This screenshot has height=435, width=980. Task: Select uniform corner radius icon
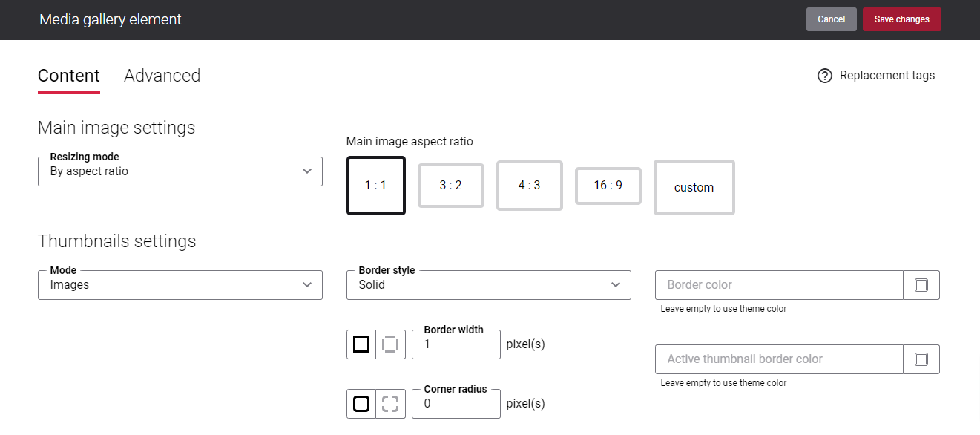[361, 404]
